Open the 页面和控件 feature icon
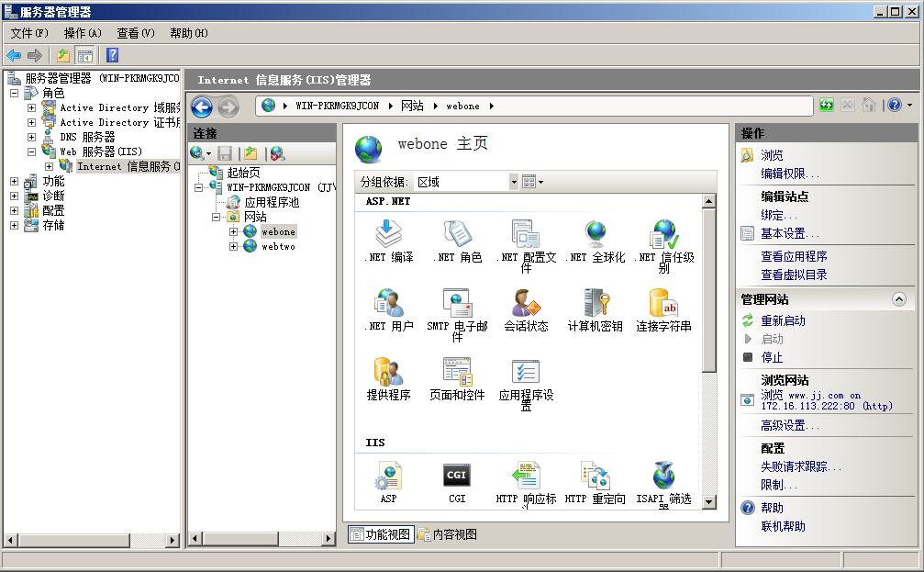The height and width of the screenshot is (572, 924). point(457,378)
